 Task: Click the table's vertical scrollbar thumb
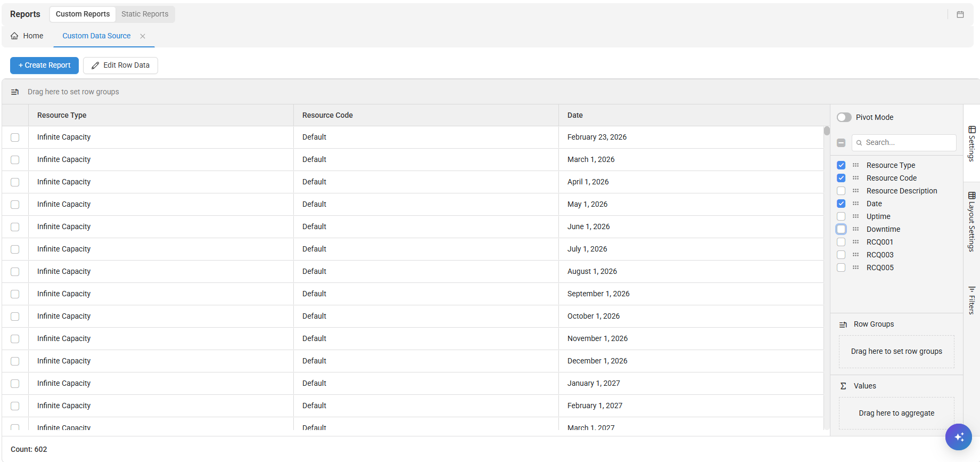coord(826,131)
